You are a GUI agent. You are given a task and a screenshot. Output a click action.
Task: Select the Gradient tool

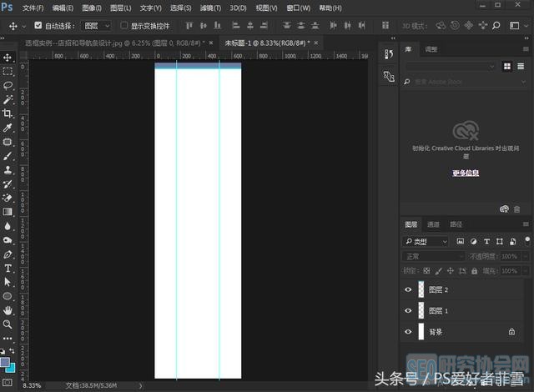(8, 212)
